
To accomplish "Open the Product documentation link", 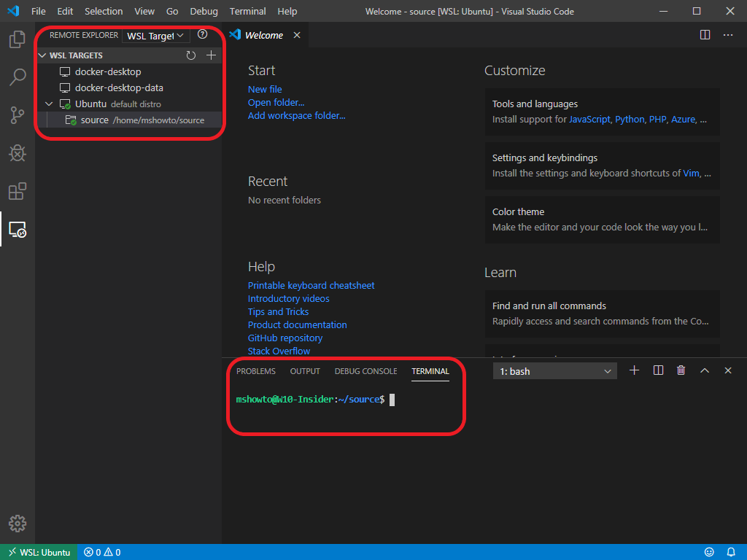I will pyautogui.click(x=298, y=324).
